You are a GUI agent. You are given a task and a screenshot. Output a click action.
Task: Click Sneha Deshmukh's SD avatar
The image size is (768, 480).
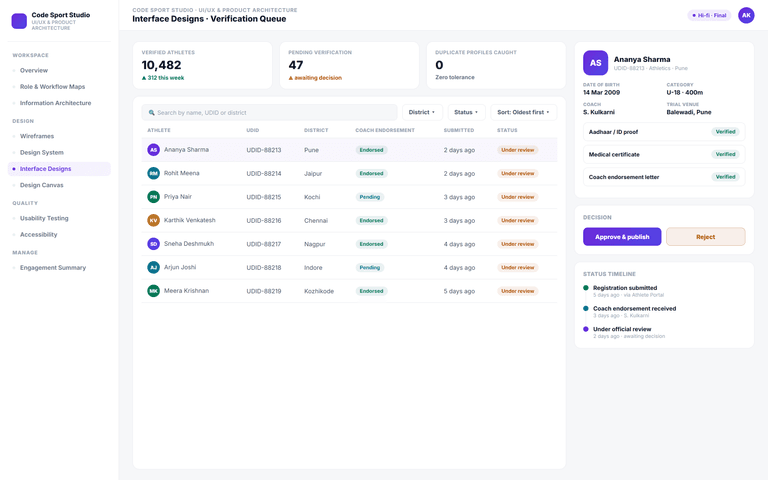pyautogui.click(x=153, y=244)
